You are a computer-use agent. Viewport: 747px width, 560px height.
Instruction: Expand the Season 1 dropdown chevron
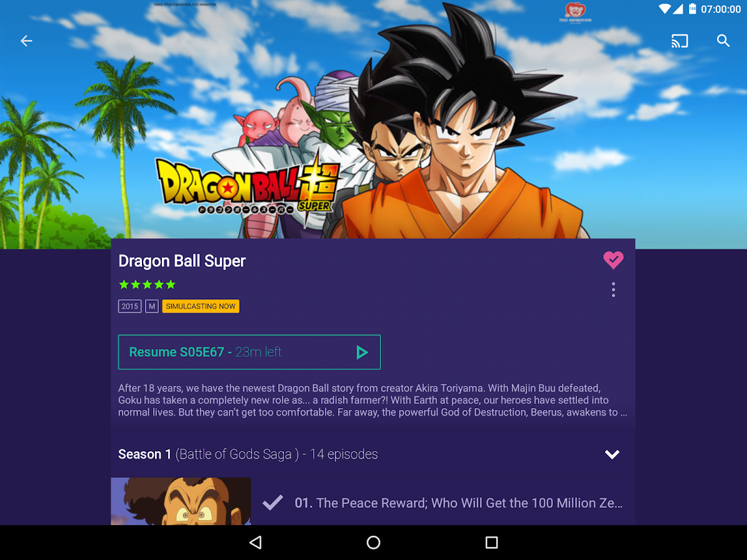[x=613, y=454]
